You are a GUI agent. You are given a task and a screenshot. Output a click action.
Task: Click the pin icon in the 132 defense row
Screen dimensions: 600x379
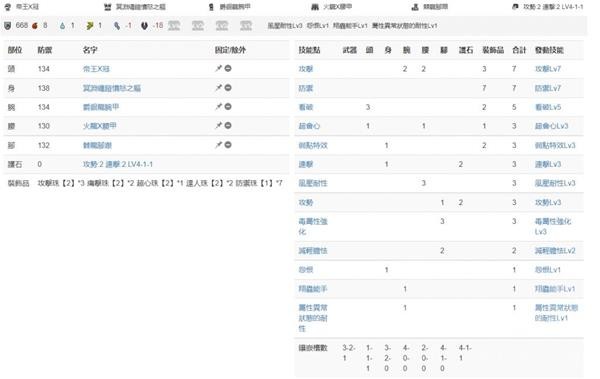tap(218, 145)
